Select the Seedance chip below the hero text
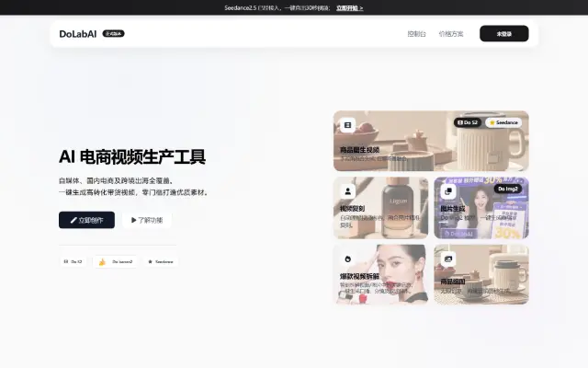Screen dimensions: 588x368 [x=161, y=261]
